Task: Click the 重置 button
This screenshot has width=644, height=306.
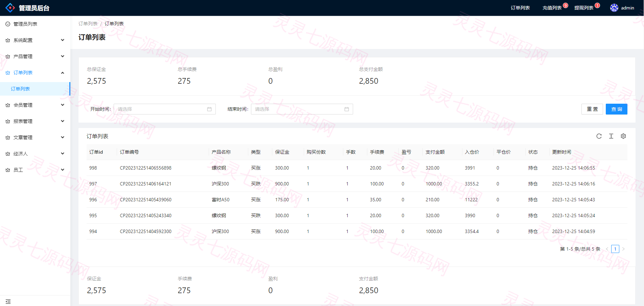Action: coord(592,109)
